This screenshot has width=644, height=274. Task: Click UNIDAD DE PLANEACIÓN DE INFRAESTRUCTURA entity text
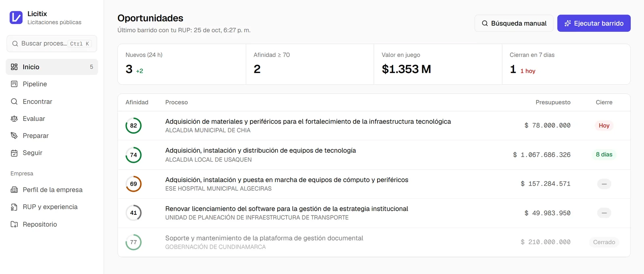click(x=257, y=218)
